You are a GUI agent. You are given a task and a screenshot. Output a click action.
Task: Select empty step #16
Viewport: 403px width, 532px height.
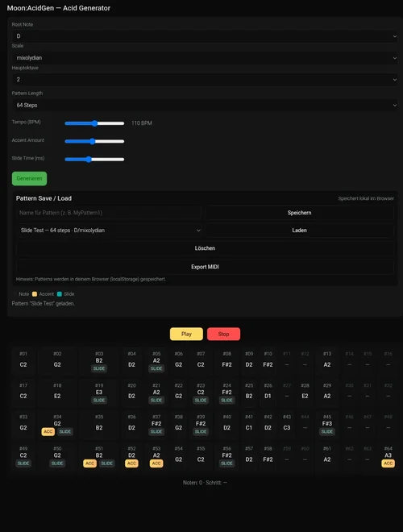388,361
